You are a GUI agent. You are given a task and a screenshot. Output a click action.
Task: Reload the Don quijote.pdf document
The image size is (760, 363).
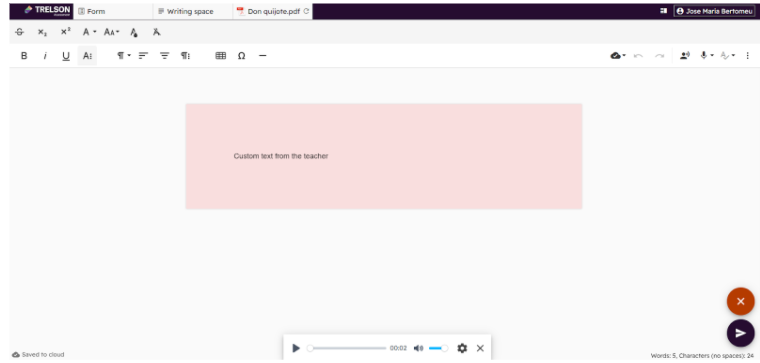tap(306, 11)
